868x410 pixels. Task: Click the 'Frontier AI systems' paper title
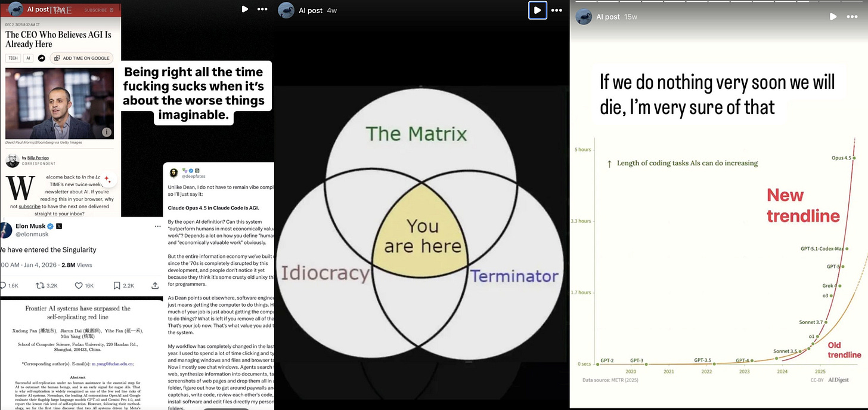(x=78, y=313)
